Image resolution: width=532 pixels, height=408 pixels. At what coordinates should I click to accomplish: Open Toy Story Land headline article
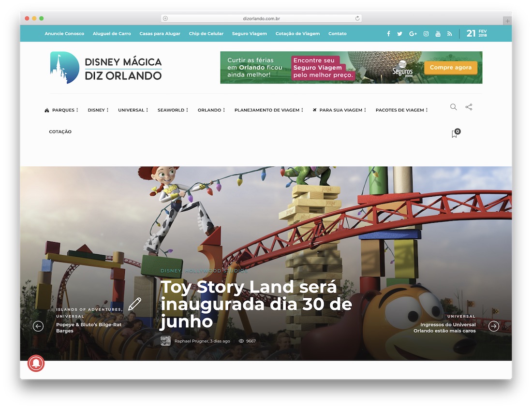(x=256, y=304)
